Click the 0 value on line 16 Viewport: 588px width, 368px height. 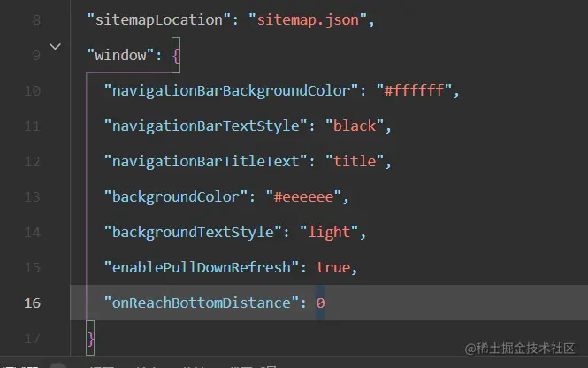320,303
